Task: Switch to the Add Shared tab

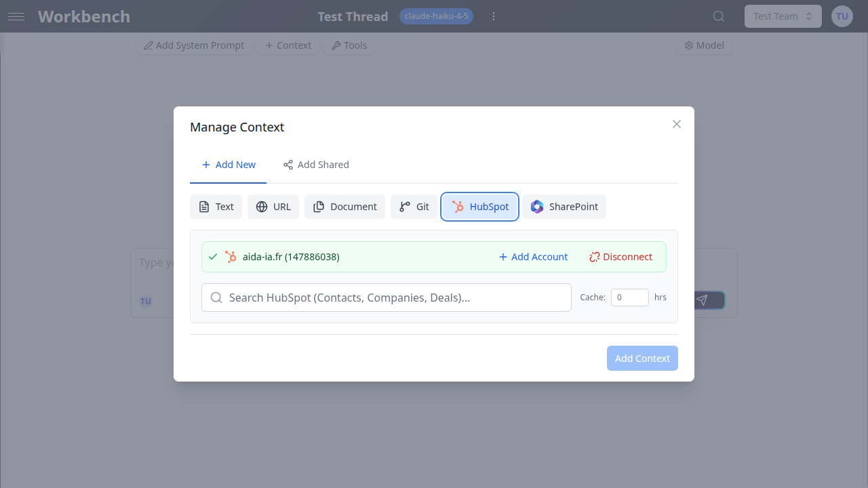Action: (316, 165)
